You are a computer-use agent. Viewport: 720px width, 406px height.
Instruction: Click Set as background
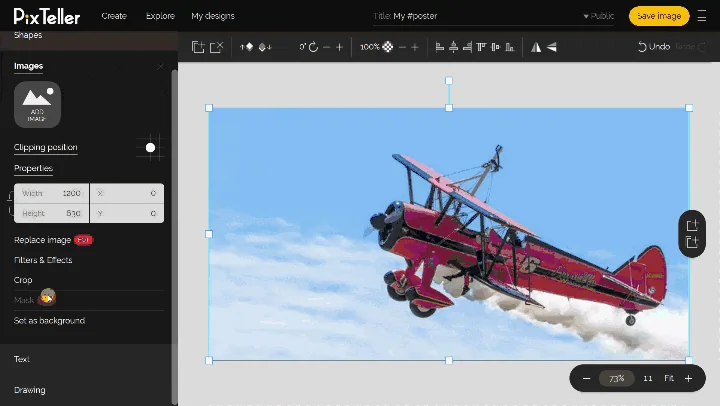click(50, 321)
